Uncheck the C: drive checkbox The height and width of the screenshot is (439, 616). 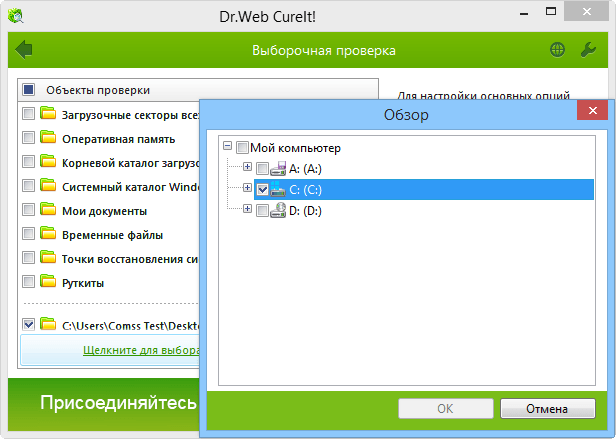coord(262,190)
